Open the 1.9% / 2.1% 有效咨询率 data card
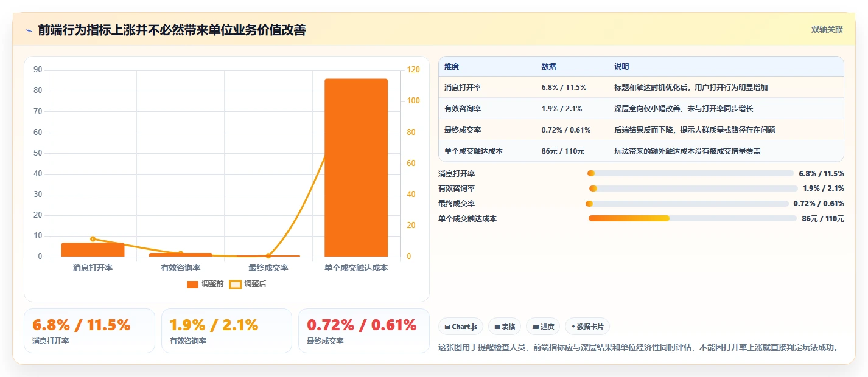868x377 pixels. [x=226, y=331]
